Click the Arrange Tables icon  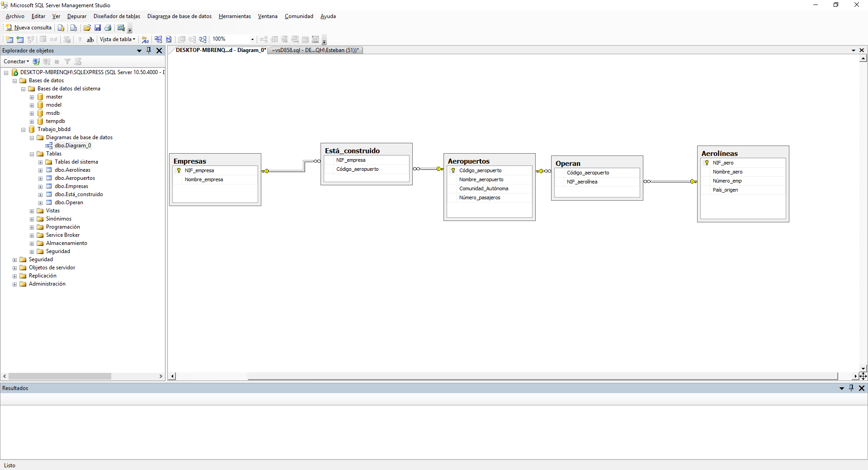pyautogui.click(x=203, y=39)
